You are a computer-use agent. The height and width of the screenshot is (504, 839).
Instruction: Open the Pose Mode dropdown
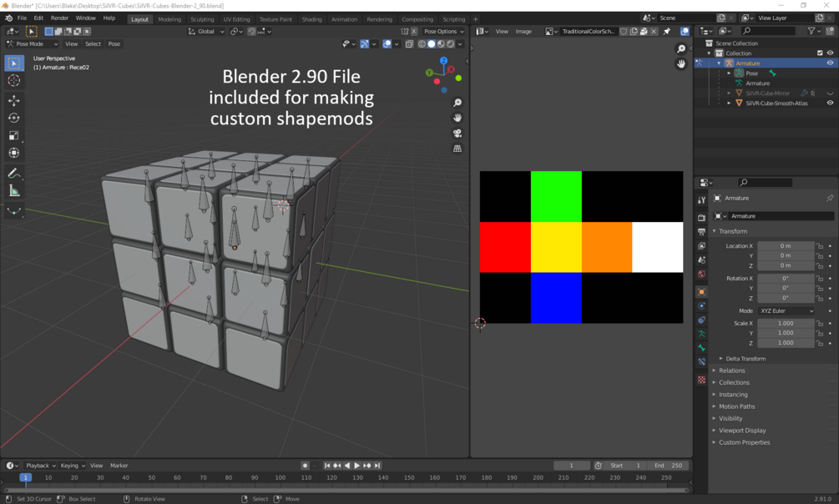click(x=32, y=44)
